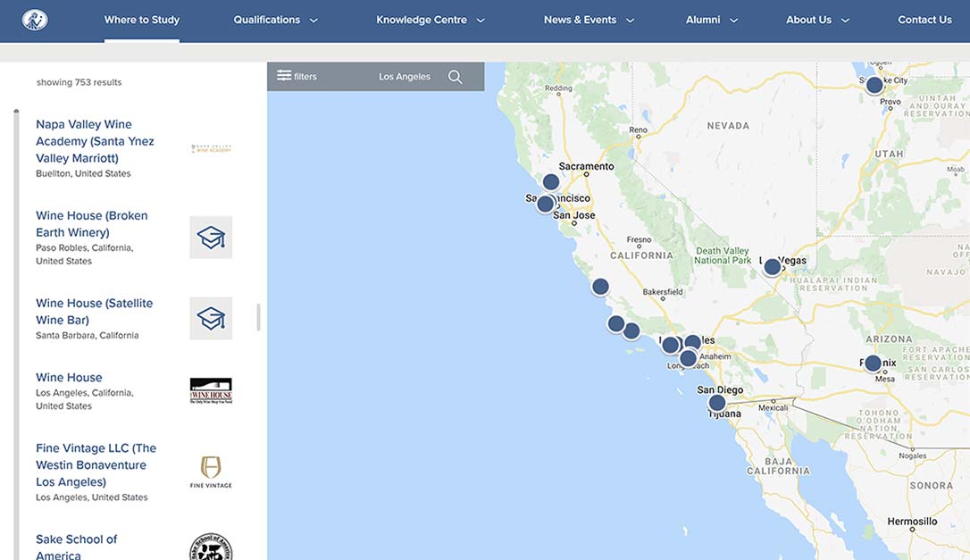The width and height of the screenshot is (970, 560).
Task: Open the Where to Study tab
Action: 142,20
